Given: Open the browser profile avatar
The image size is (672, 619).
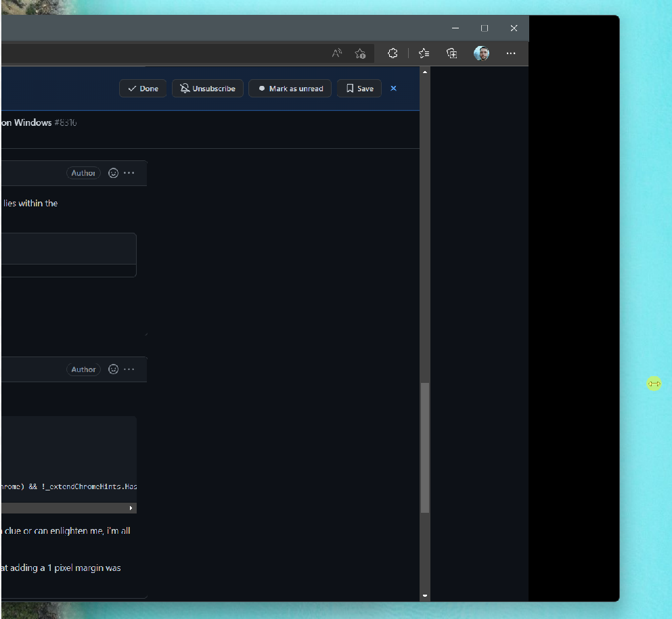Looking at the screenshot, I should coord(481,53).
